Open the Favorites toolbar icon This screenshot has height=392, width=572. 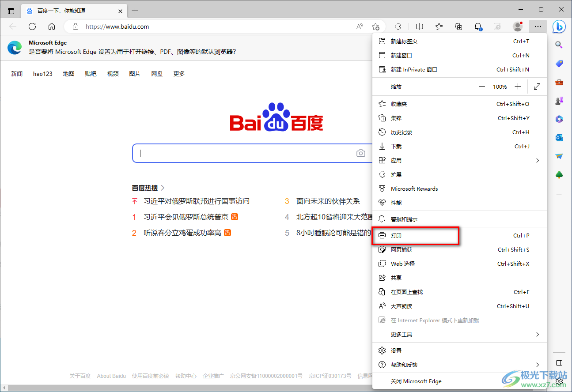point(439,26)
